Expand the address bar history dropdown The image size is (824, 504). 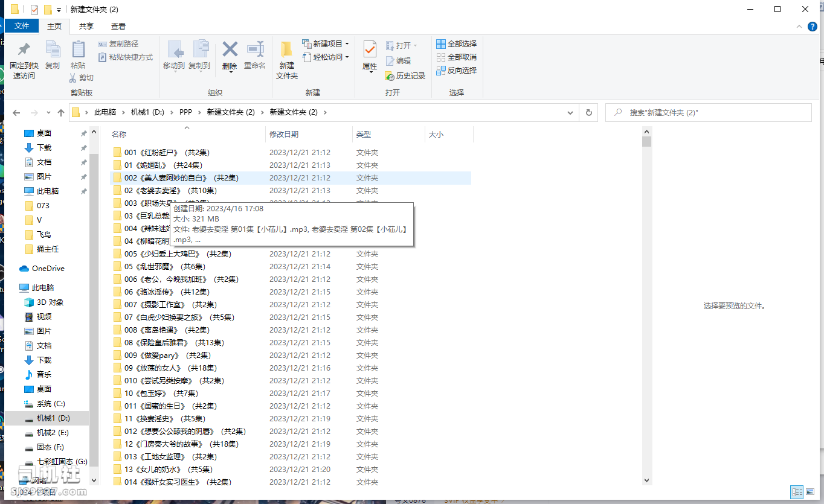tap(571, 112)
